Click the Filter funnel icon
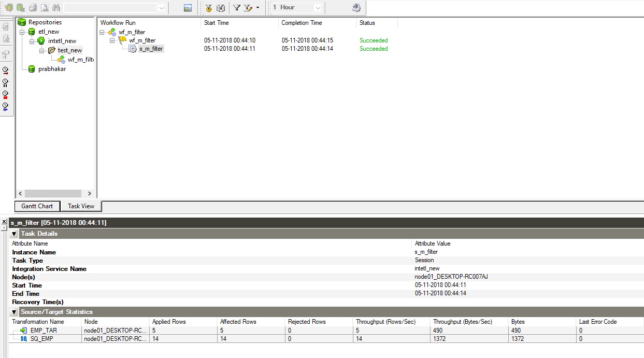Screen dimensions: 644x358 pos(236,8)
